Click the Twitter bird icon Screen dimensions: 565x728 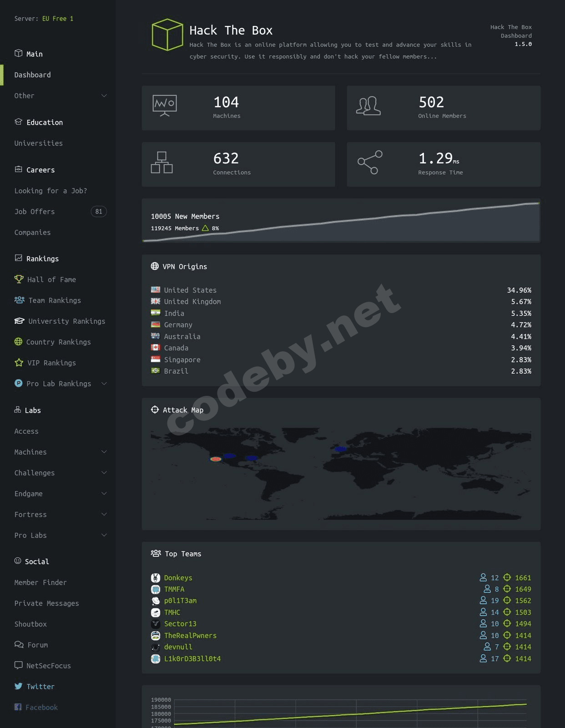tap(18, 686)
